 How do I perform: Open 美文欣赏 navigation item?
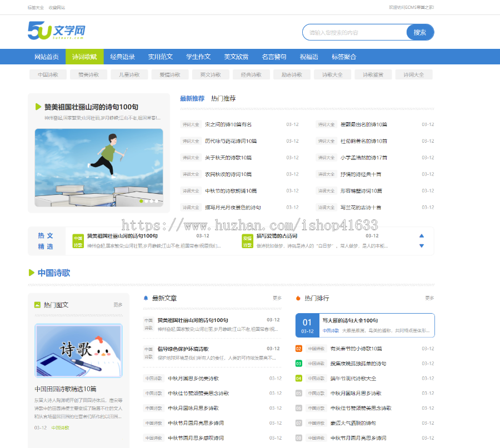tap(236, 57)
